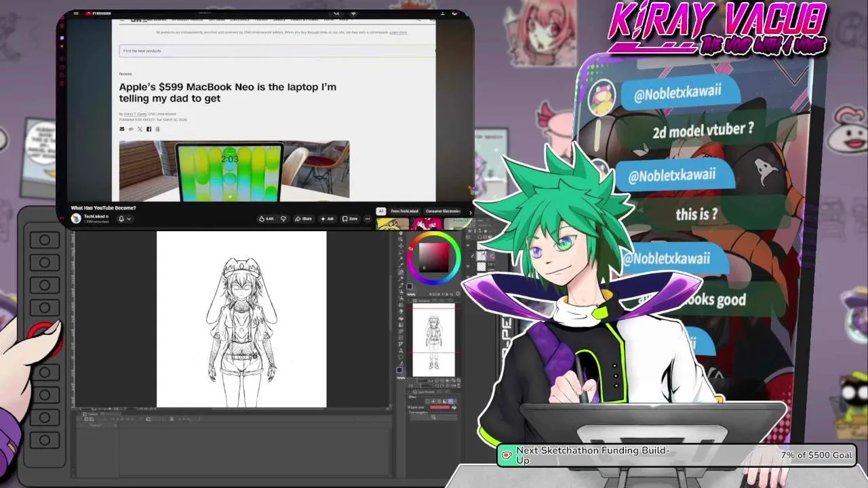Toggle third layer visibility eye

pyautogui.click(x=468, y=266)
